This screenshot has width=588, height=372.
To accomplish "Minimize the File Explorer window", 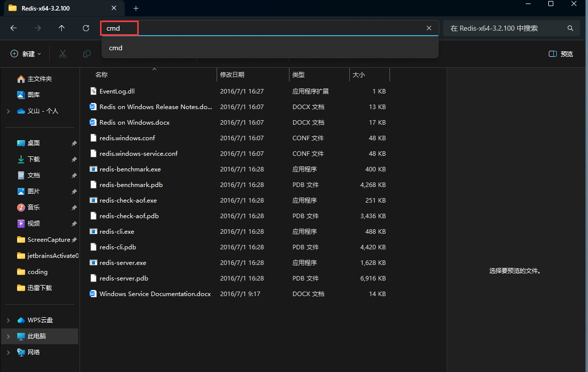I will [528, 4].
